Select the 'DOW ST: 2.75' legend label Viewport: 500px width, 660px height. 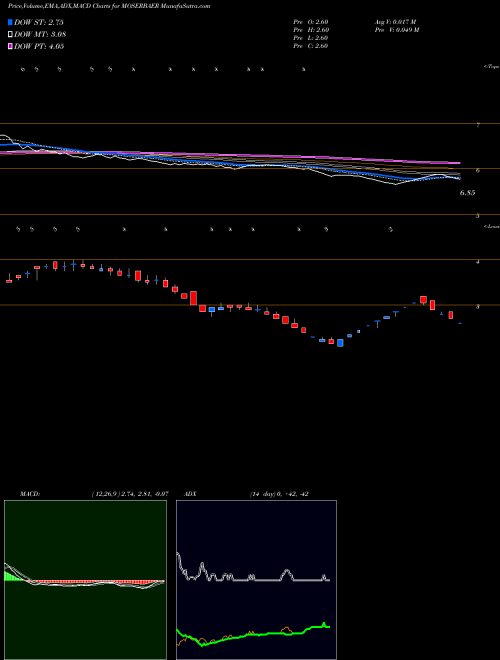pos(39,22)
